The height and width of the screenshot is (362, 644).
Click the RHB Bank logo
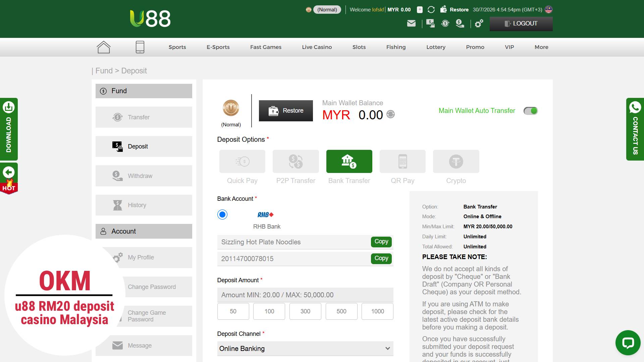pos(266,215)
